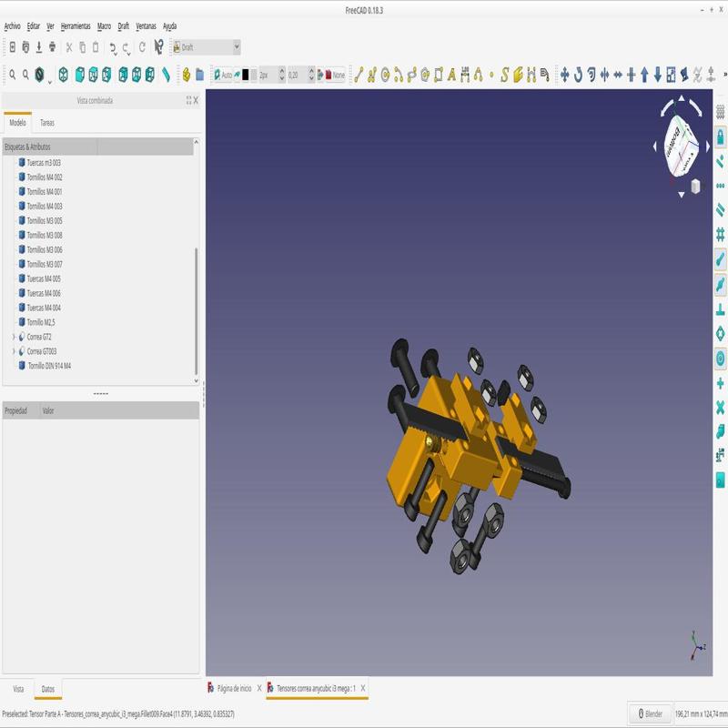The height and width of the screenshot is (728, 728).
Task: Click the save document icon
Action: coord(39,47)
